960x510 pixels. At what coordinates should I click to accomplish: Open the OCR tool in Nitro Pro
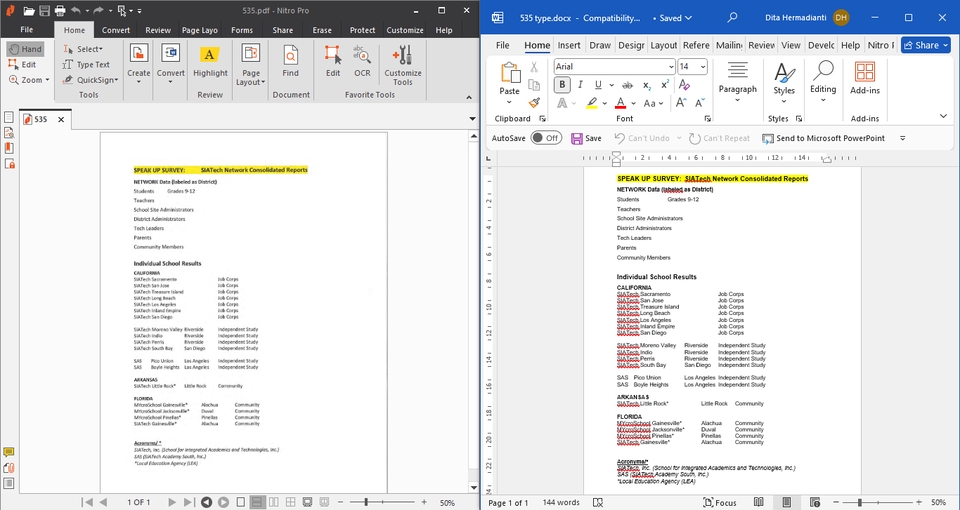pyautogui.click(x=362, y=62)
